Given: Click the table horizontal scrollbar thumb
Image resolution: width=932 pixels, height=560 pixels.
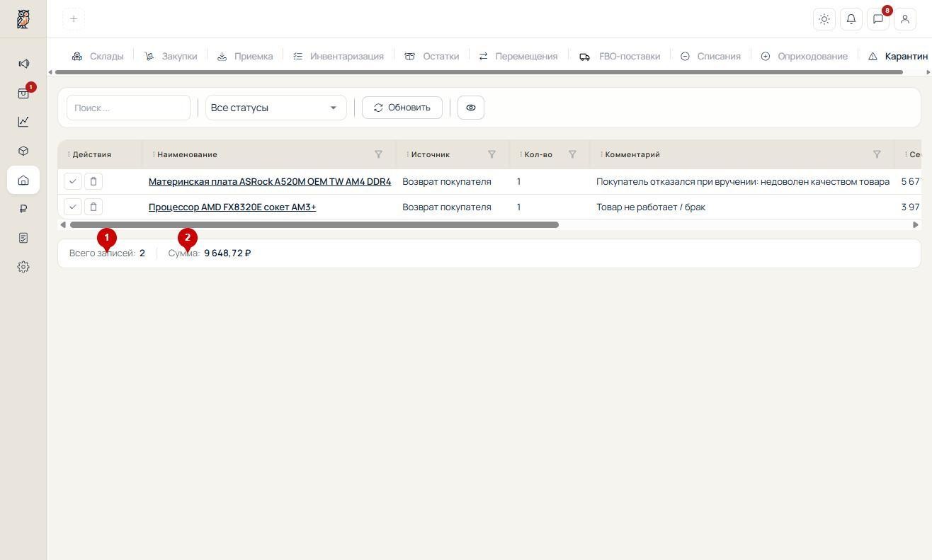Looking at the screenshot, I should pos(314,224).
